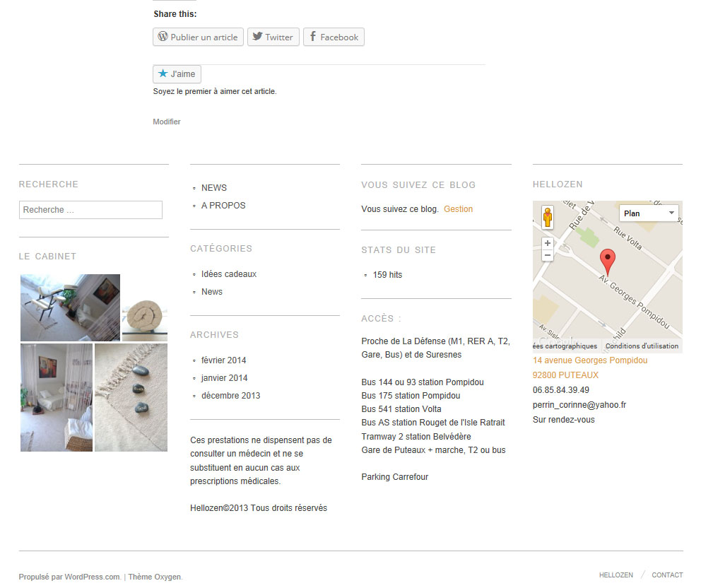The height and width of the screenshot is (588, 701).
Task: Open the stones on cloth photo
Action: click(131, 397)
